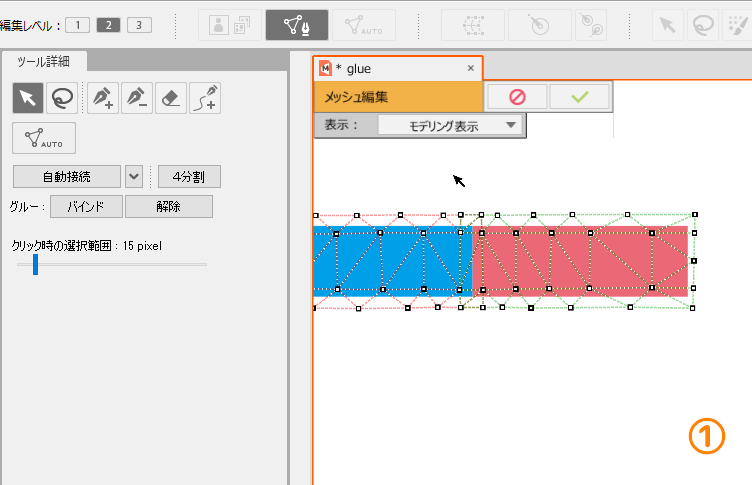Click the 解除 glue release button
Screen dimensions: 752x485
tap(168, 207)
